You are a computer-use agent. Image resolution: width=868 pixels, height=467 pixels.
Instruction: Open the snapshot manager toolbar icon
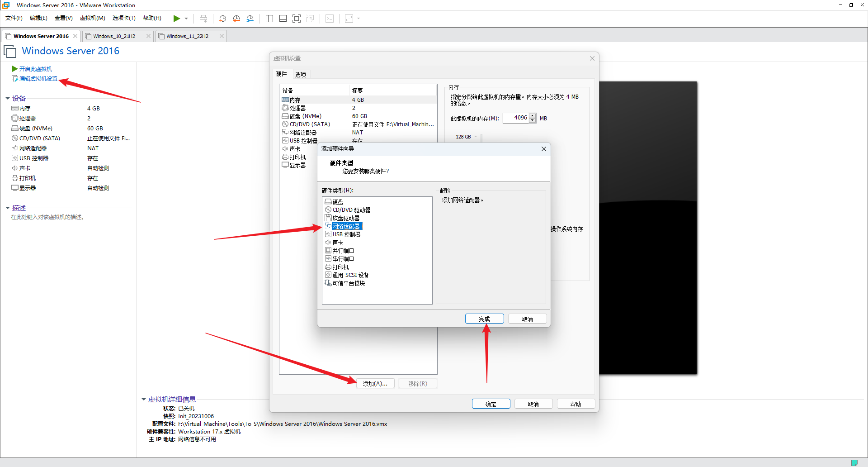(250, 19)
